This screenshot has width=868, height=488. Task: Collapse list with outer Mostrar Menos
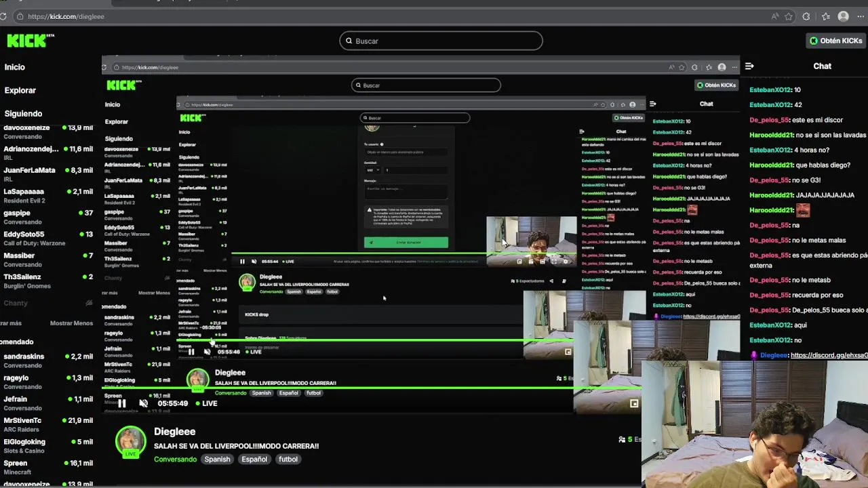pyautogui.click(x=71, y=323)
